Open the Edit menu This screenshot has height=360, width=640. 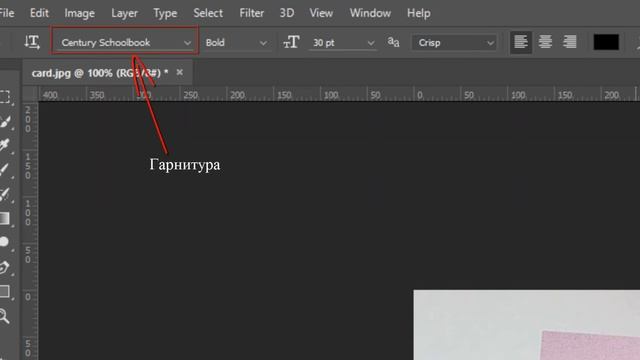pos(39,13)
